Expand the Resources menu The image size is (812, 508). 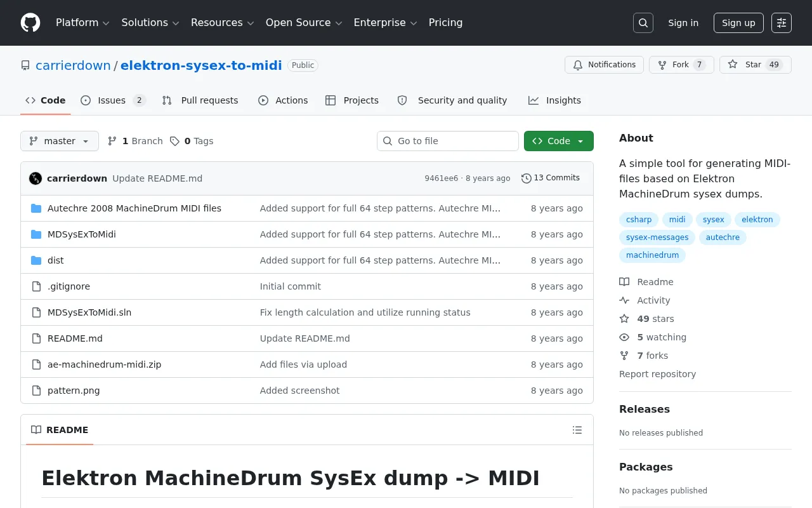coord(222,23)
